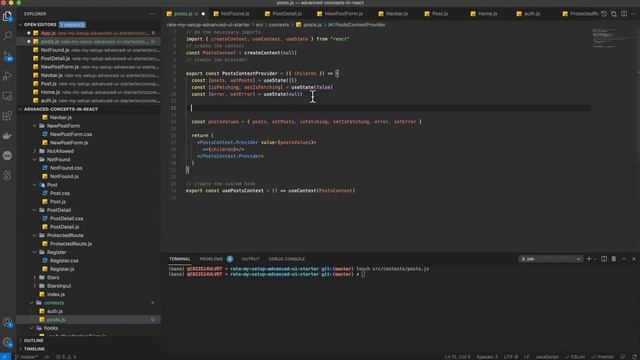Place cursor on empty editor line 12
Image resolution: width=640 pixels, height=360 pixels.
(390, 108)
